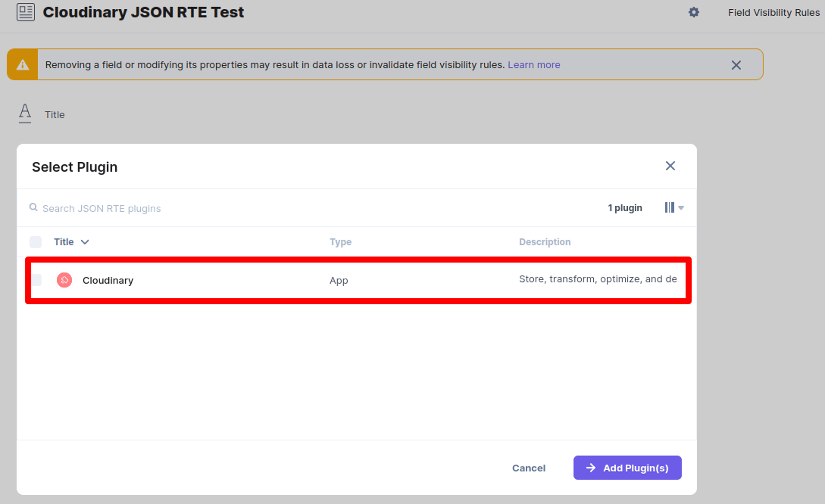The image size is (825, 504).
Task: Open the column display options dropdown
Action: [x=674, y=208]
